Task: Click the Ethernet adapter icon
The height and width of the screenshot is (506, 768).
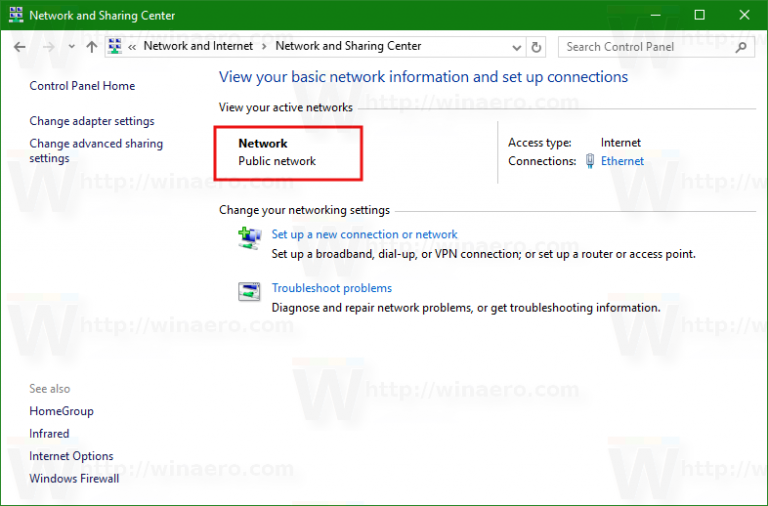Action: tap(590, 161)
